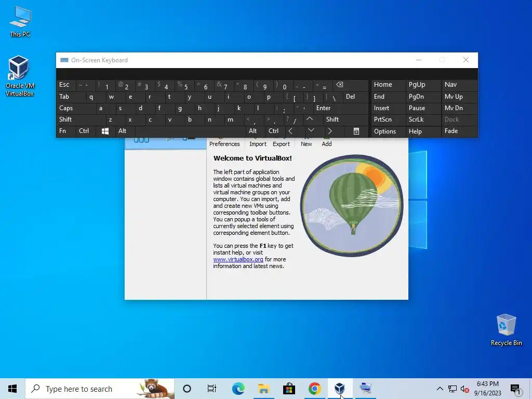
Task: Click the Fade key on keyboard
Action: (x=459, y=131)
